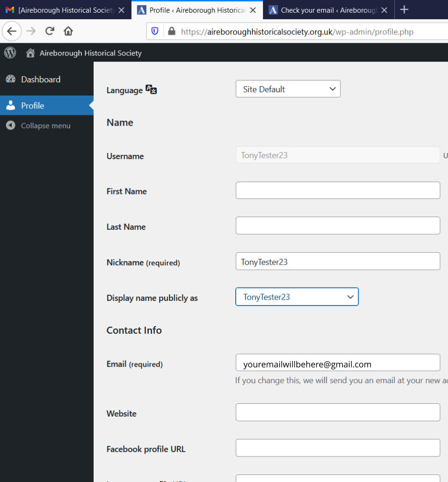The image size is (448, 482).
Task: Click the home icon beside site name
Action: click(31, 53)
